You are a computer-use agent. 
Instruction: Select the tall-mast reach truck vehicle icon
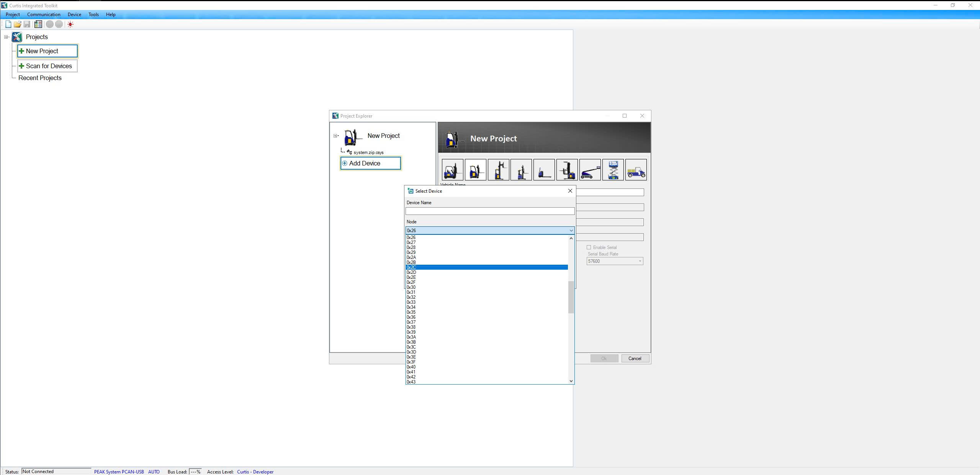tap(499, 170)
